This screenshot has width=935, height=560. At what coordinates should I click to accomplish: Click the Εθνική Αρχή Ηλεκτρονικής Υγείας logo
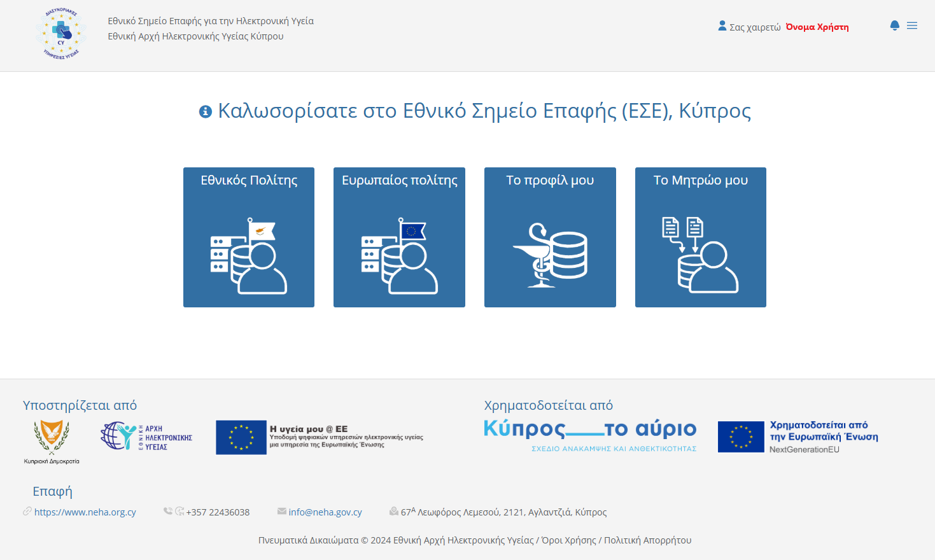146,437
